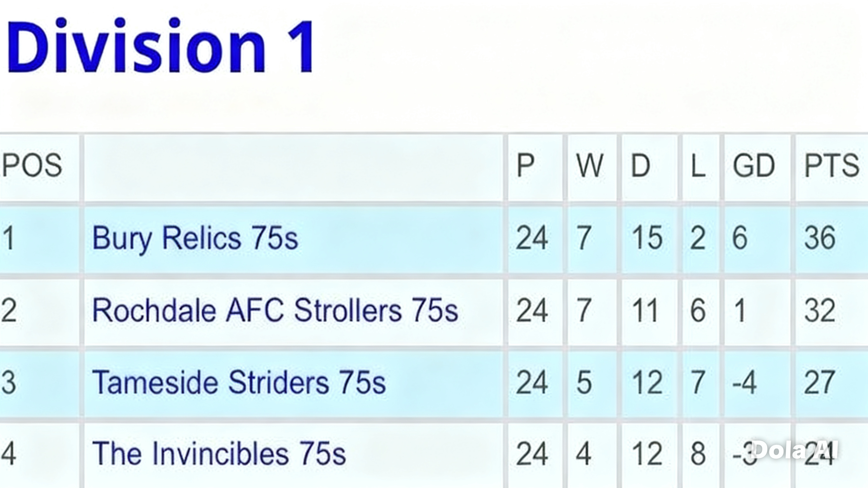Open the Bury Relics 75s team link
Image resolution: width=868 pixels, height=488 pixels.
pyautogui.click(x=195, y=238)
